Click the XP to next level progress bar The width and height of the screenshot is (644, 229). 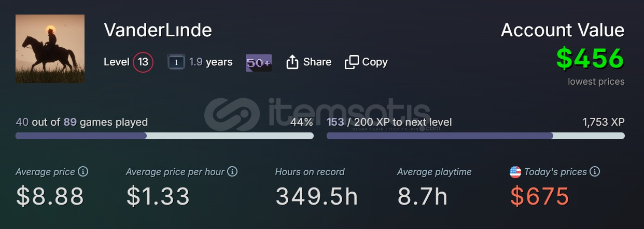475,136
